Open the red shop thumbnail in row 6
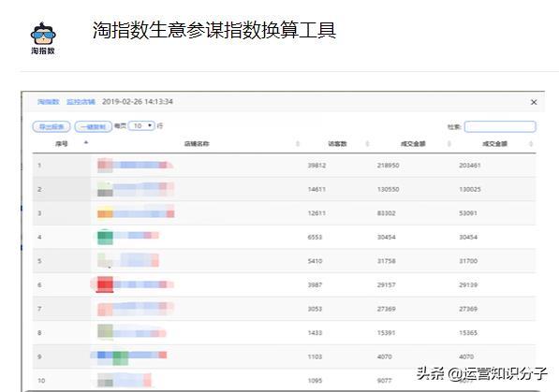This screenshot has width=559, height=392. 105,284
